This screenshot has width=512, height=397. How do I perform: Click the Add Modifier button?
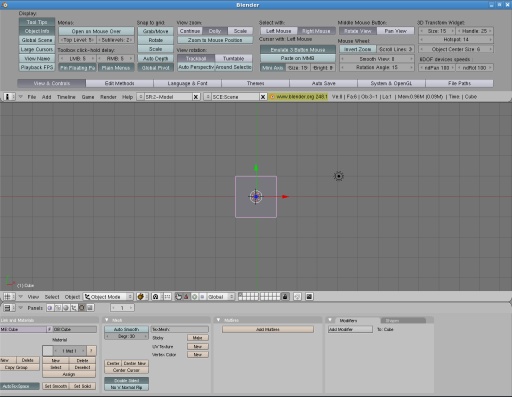click(x=350, y=329)
